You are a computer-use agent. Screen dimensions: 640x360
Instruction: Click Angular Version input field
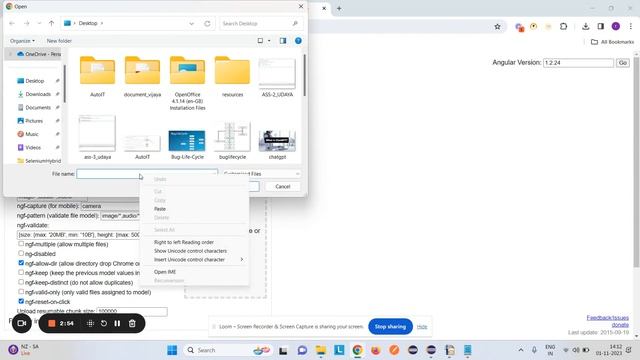tap(578, 63)
